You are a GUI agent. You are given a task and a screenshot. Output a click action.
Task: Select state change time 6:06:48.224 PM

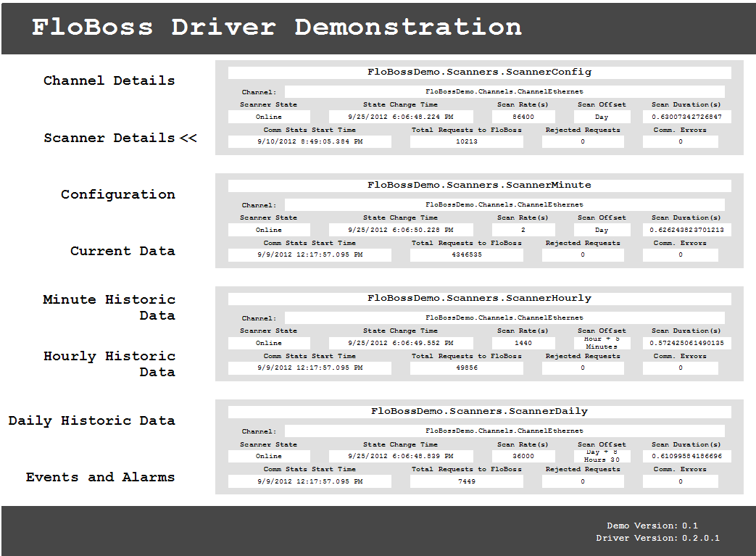pos(401,117)
